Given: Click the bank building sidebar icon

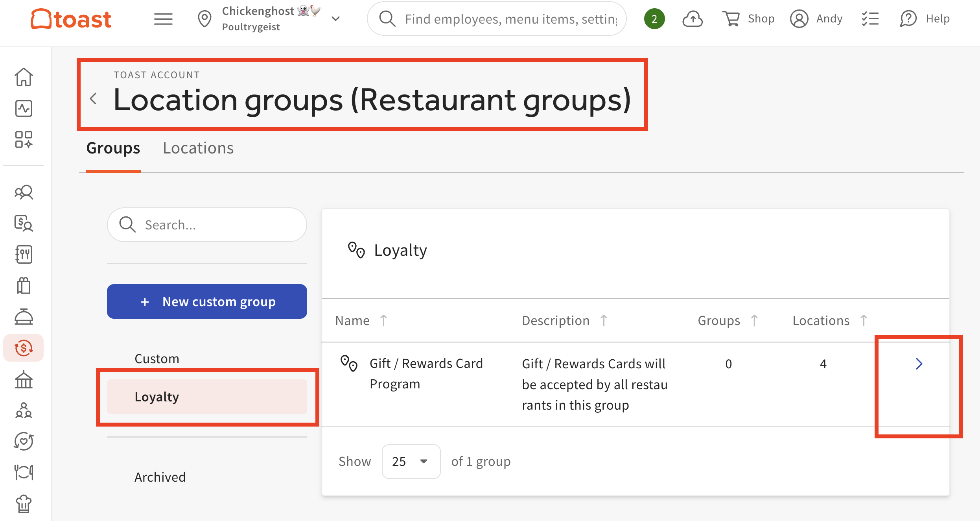Looking at the screenshot, I should click(24, 380).
